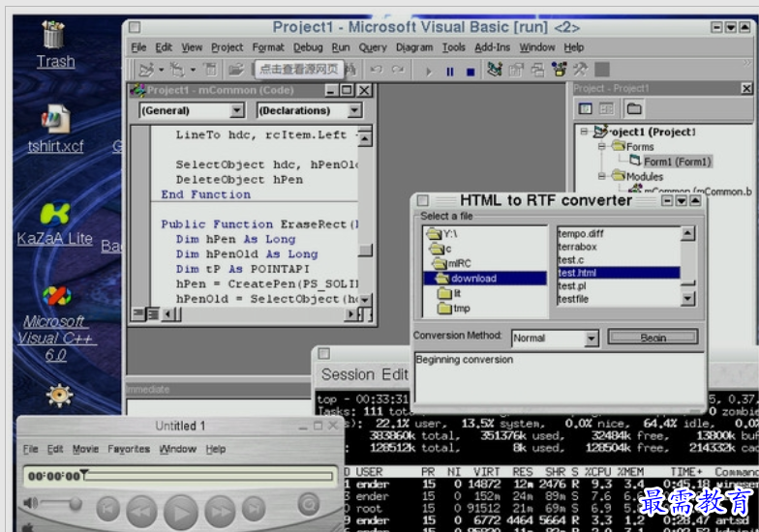The width and height of the screenshot is (759, 532).
Task: Click the Undo toolbar icon
Action: (x=376, y=70)
